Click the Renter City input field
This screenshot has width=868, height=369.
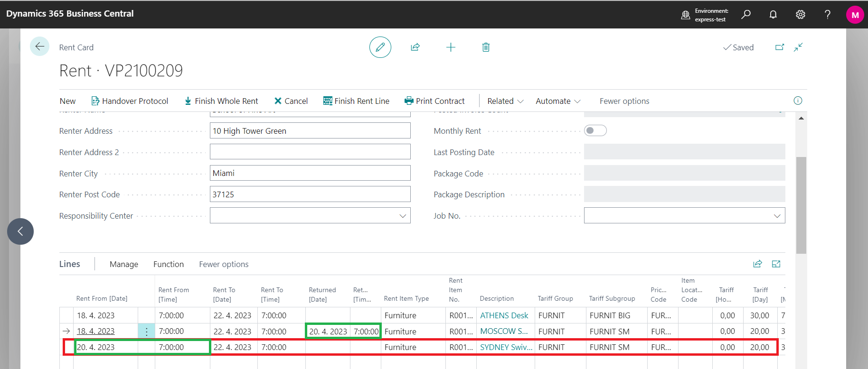(310, 173)
